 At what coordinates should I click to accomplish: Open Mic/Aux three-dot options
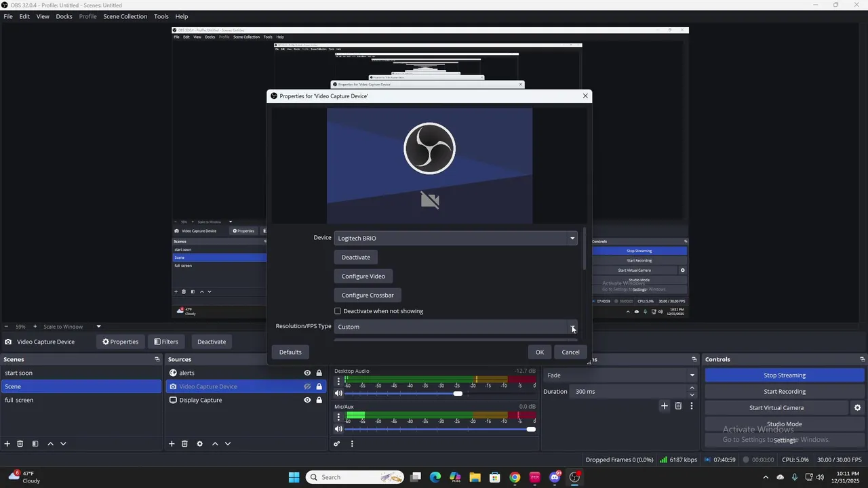point(338,417)
